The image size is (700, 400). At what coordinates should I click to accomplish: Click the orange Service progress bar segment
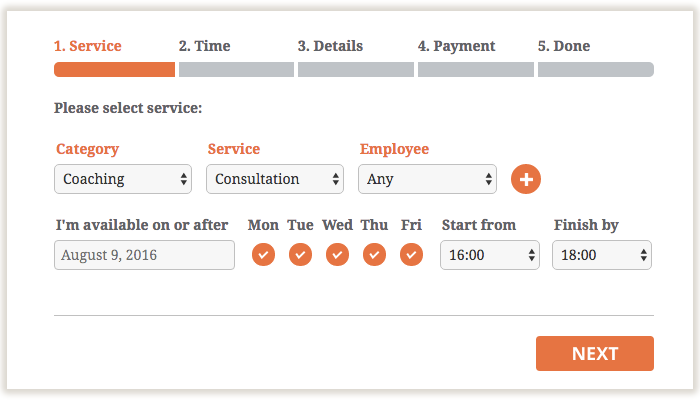tap(115, 70)
